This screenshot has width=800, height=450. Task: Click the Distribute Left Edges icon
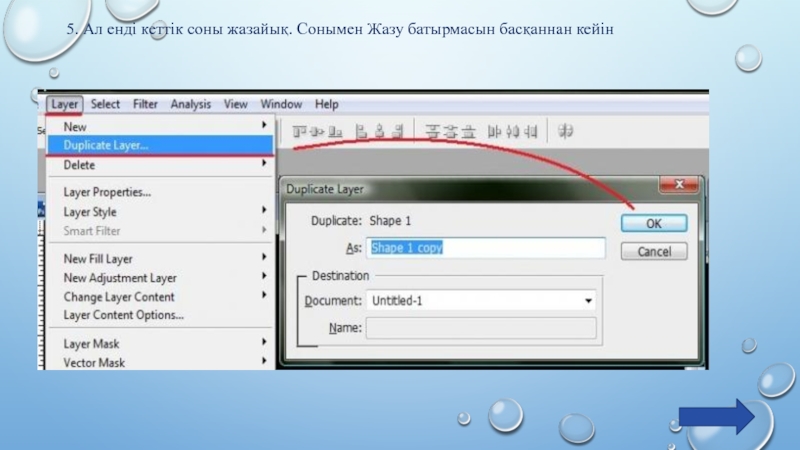point(493,130)
